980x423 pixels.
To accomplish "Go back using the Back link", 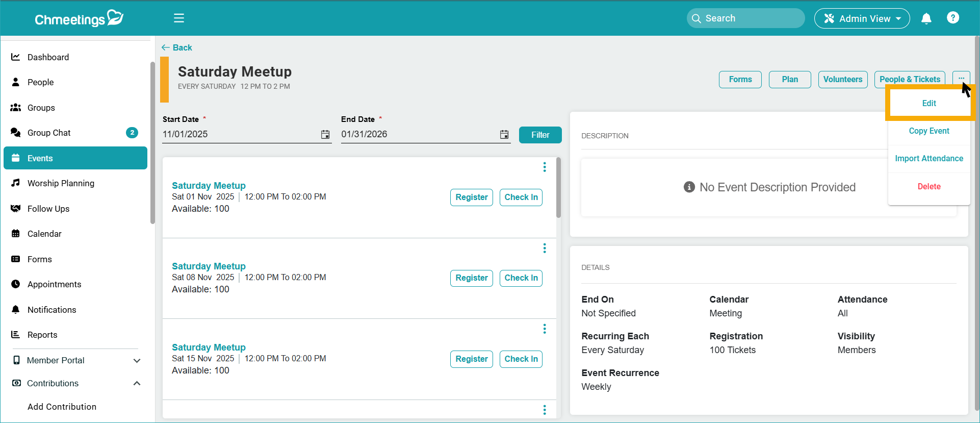I will click(x=177, y=47).
